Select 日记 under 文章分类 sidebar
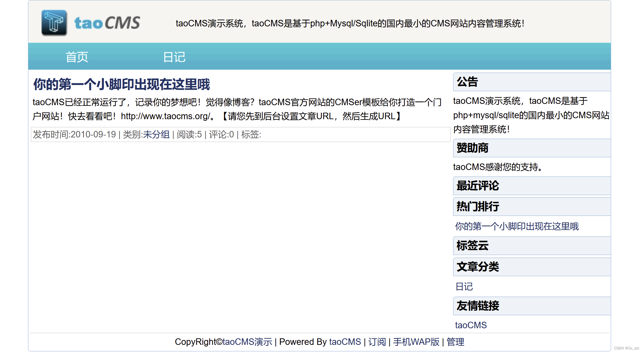 click(x=464, y=287)
